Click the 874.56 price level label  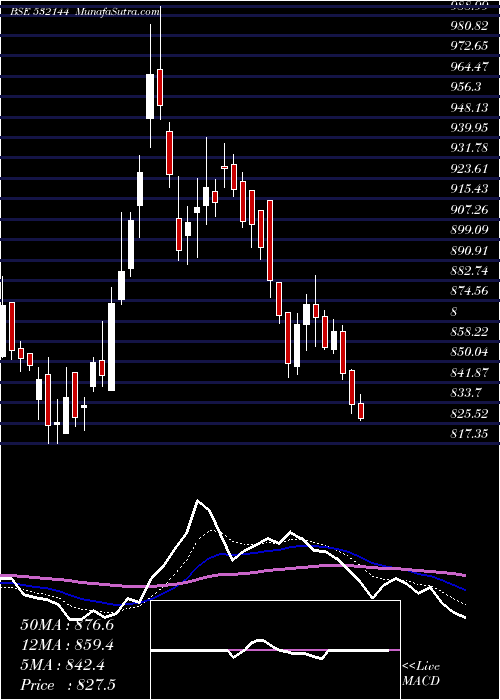pos(469,291)
